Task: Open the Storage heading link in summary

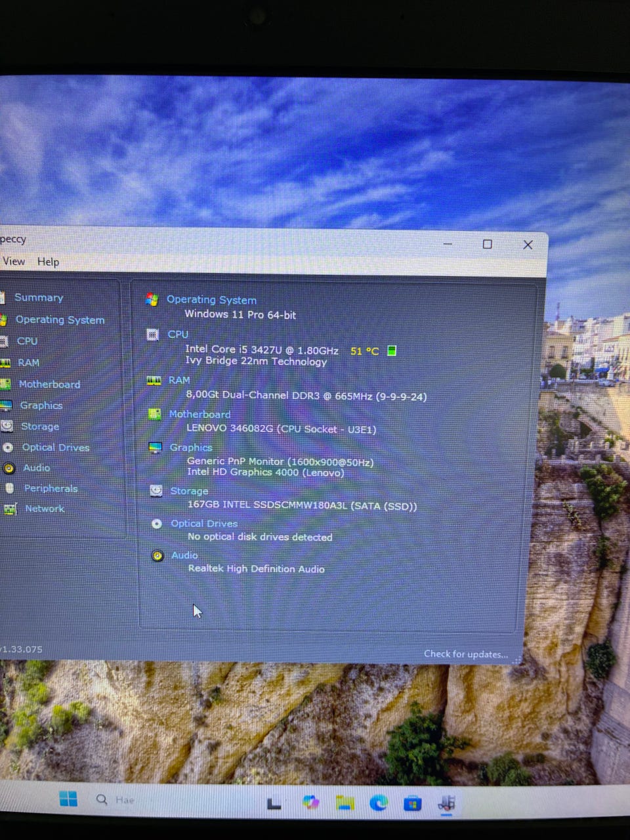Action: (x=189, y=491)
